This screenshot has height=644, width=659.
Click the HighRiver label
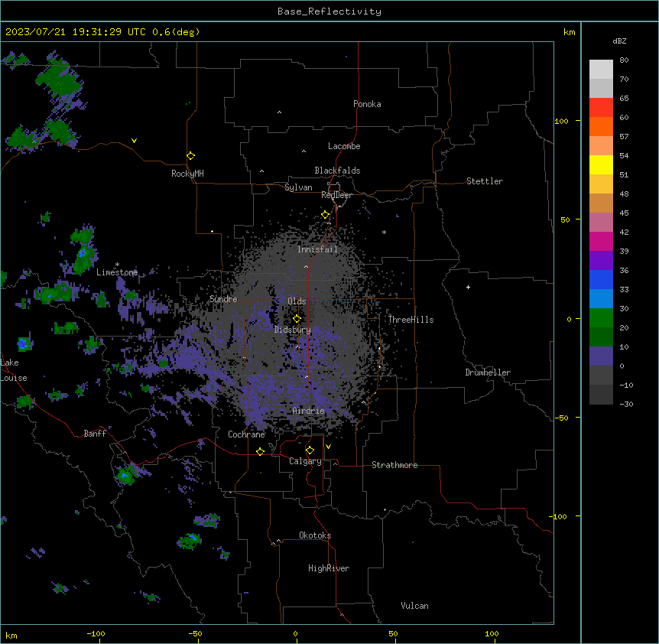point(328,568)
